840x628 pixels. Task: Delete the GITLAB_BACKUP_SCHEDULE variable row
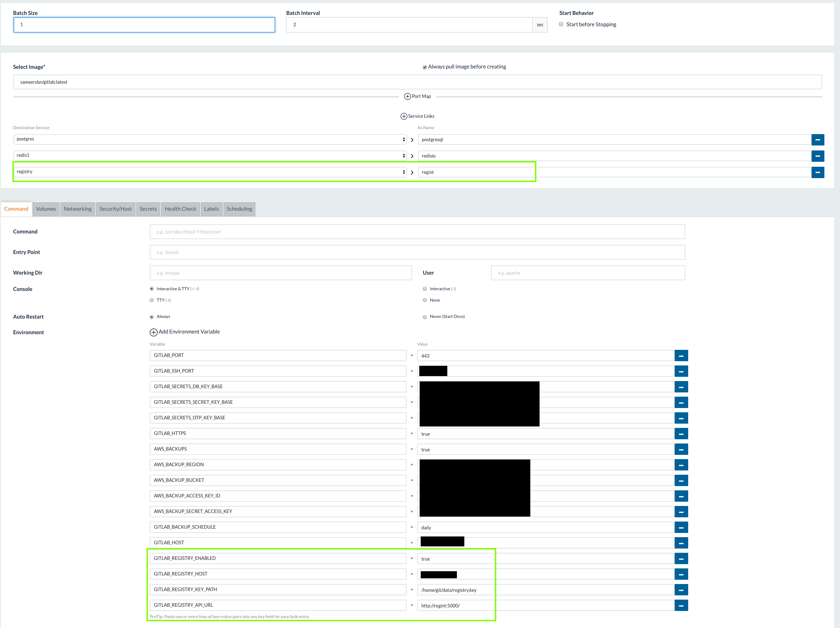(x=681, y=527)
